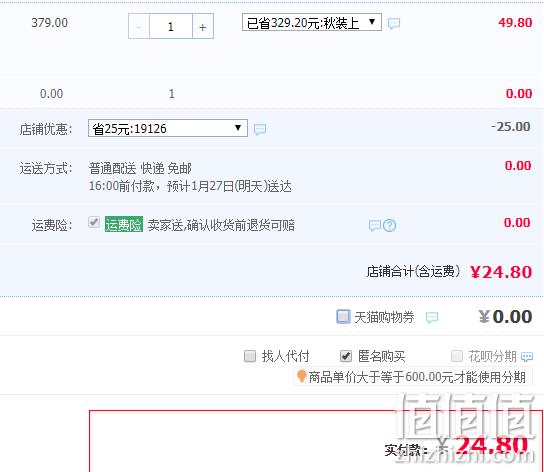
Task: Click the question mark help icon for 运费险
Action: pos(390,226)
